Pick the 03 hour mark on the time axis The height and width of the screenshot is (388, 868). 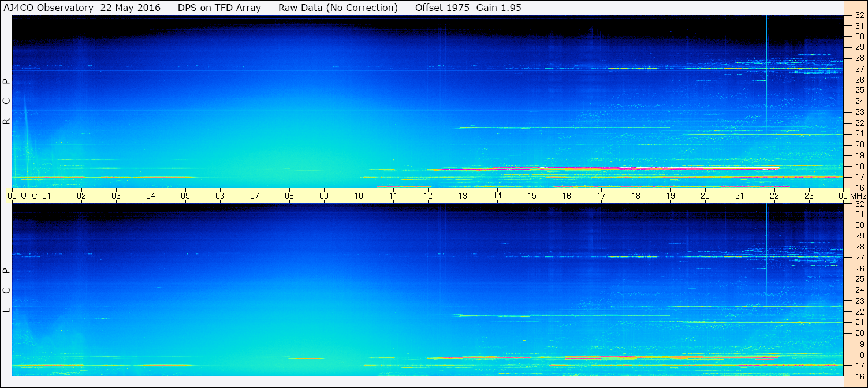point(116,196)
